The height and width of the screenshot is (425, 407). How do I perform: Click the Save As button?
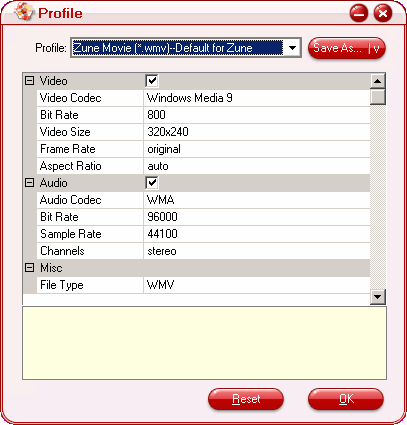click(347, 48)
